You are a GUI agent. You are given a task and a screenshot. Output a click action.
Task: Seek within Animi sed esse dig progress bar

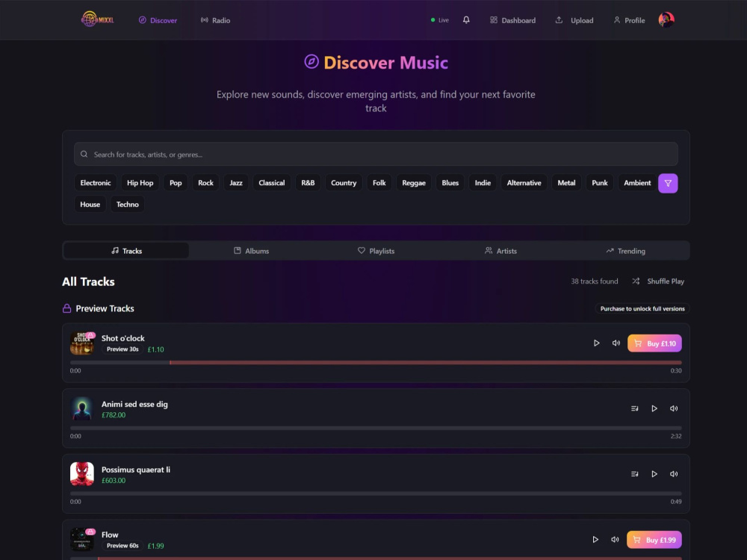[376, 428]
